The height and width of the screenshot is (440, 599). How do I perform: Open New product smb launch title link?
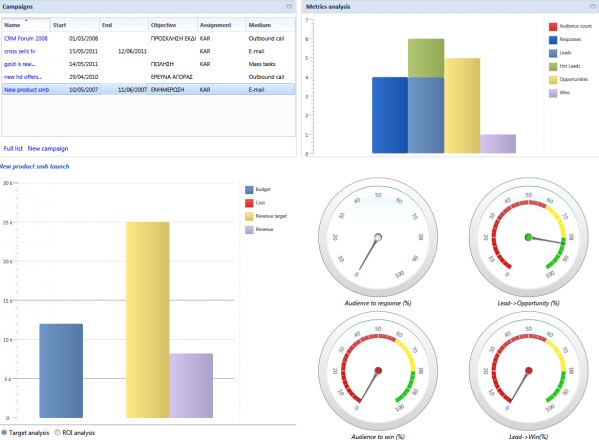tap(34, 167)
